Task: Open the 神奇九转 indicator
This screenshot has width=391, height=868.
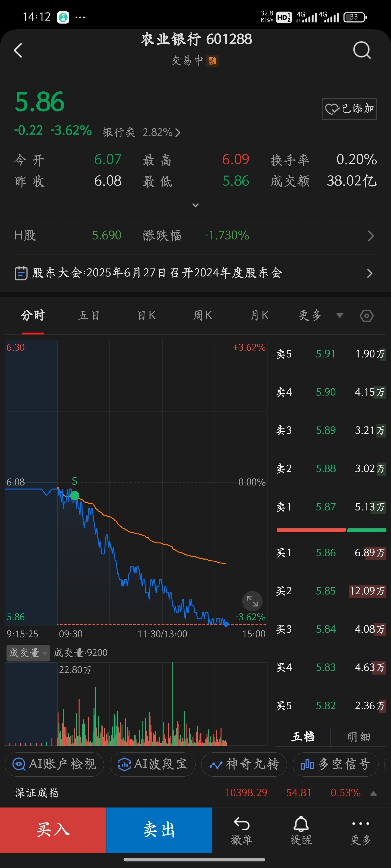Action: point(244,764)
